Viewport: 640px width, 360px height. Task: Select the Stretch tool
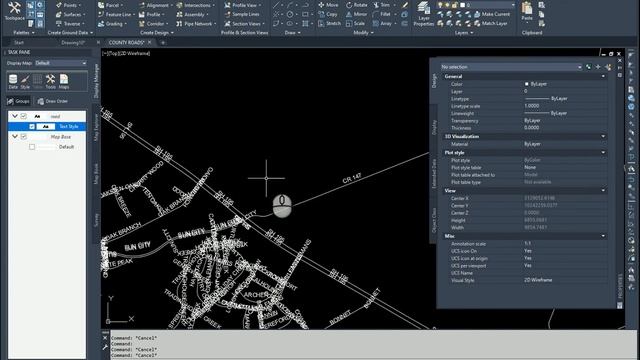329,24
